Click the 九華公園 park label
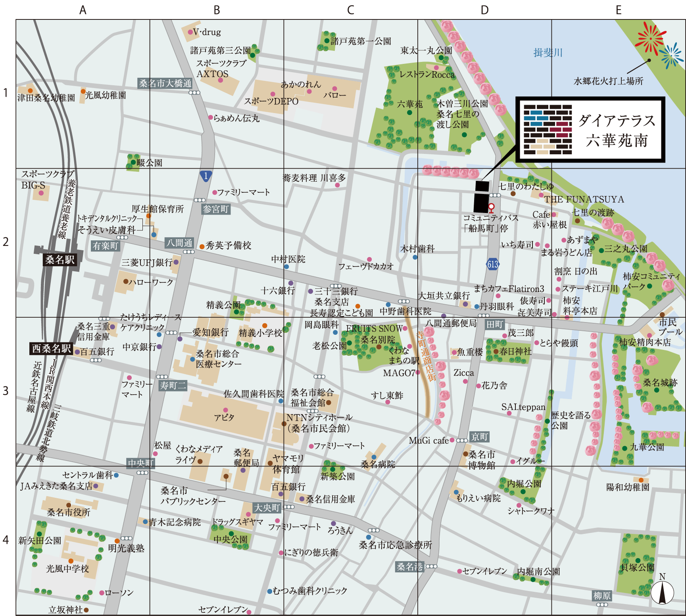 (647, 447)
